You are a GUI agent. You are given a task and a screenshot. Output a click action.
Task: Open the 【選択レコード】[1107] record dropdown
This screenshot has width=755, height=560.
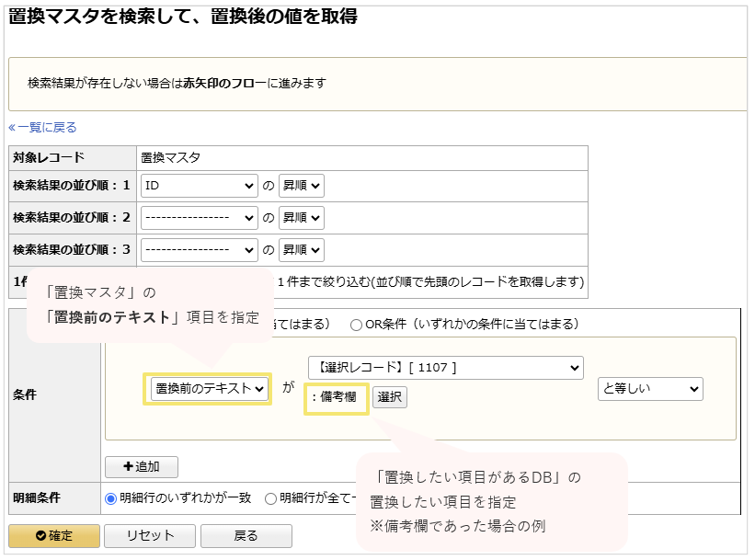coord(447,367)
